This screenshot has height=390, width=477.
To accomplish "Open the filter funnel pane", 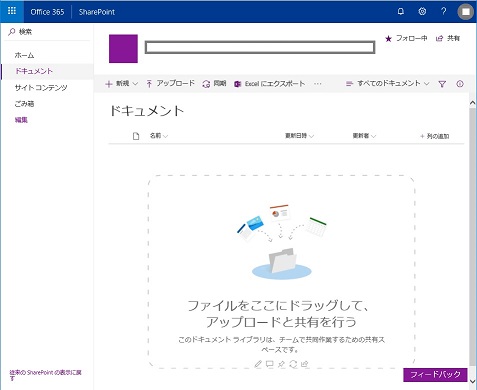I will click(x=442, y=84).
